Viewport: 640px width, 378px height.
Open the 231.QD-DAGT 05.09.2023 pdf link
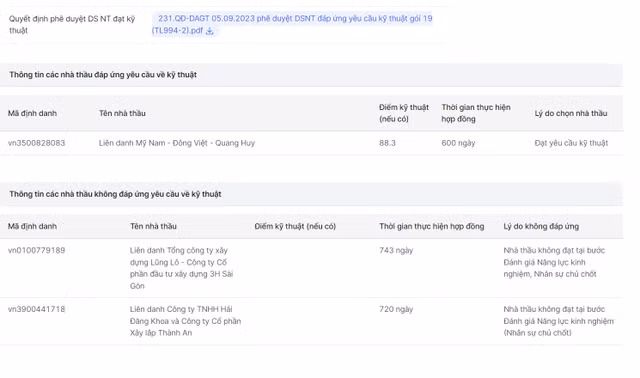(x=291, y=24)
